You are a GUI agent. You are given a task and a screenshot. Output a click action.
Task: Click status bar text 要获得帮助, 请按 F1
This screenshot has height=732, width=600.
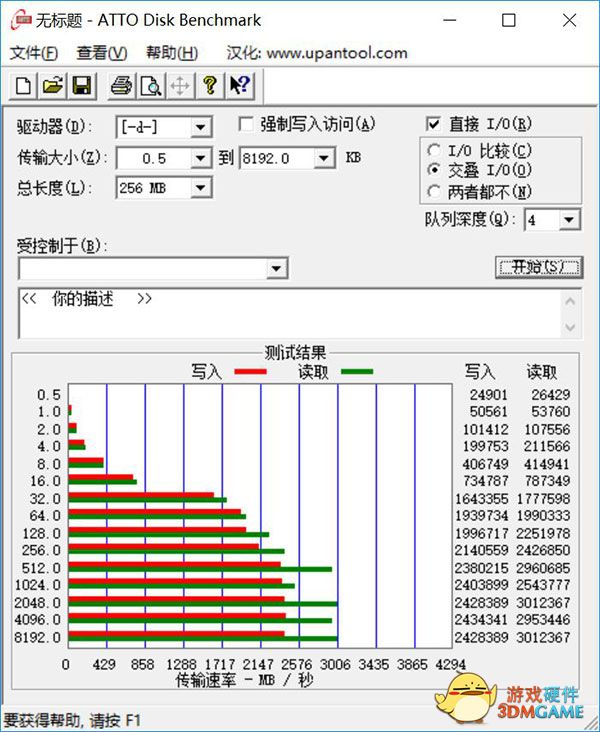pyautogui.click(x=72, y=720)
